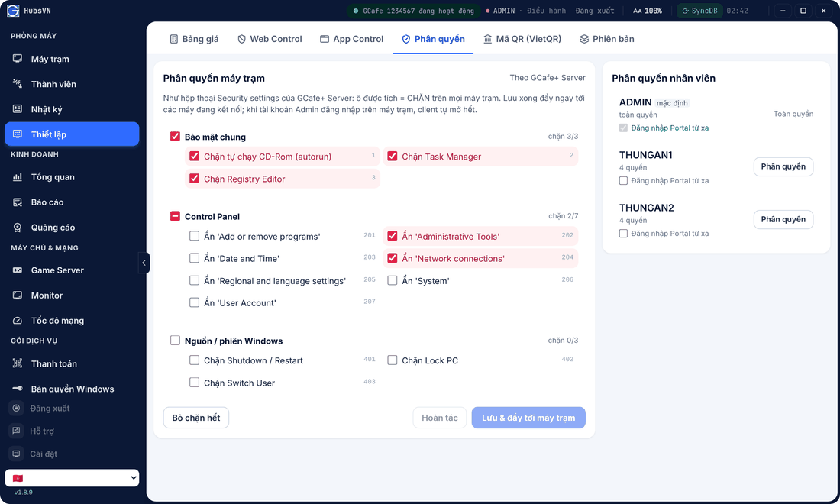840x504 pixels.
Task: Click the Mã QR bank icon
Action: 487,38
